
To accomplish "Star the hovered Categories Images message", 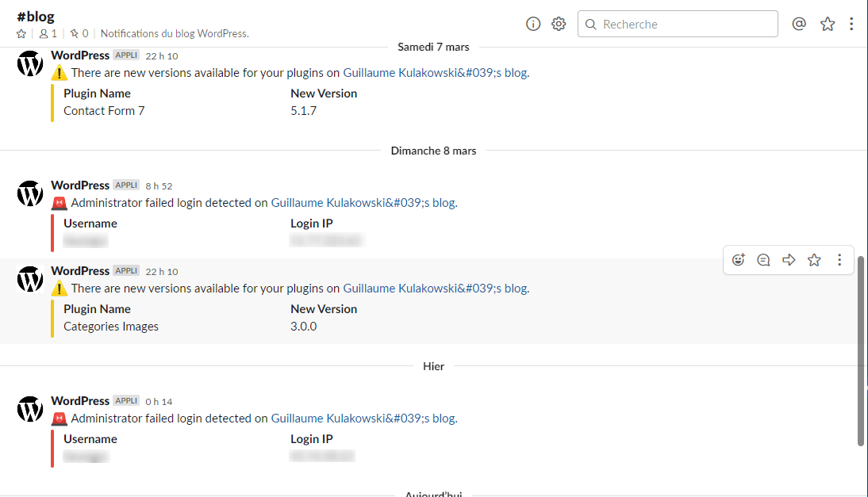I will (814, 260).
